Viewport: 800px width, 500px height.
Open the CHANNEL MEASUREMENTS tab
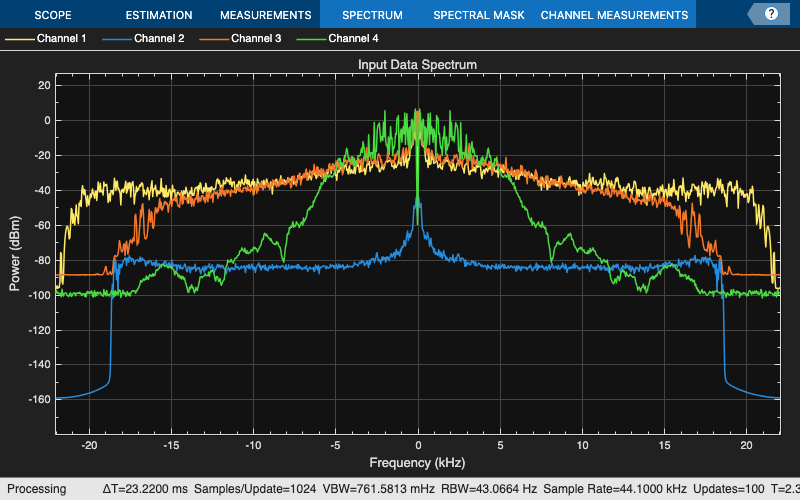pos(614,15)
